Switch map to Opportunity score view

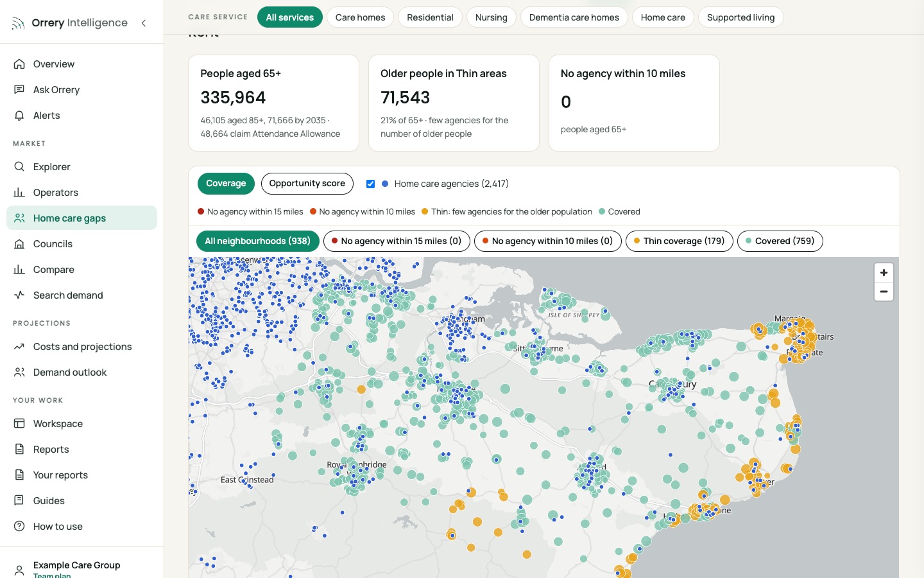307,184
